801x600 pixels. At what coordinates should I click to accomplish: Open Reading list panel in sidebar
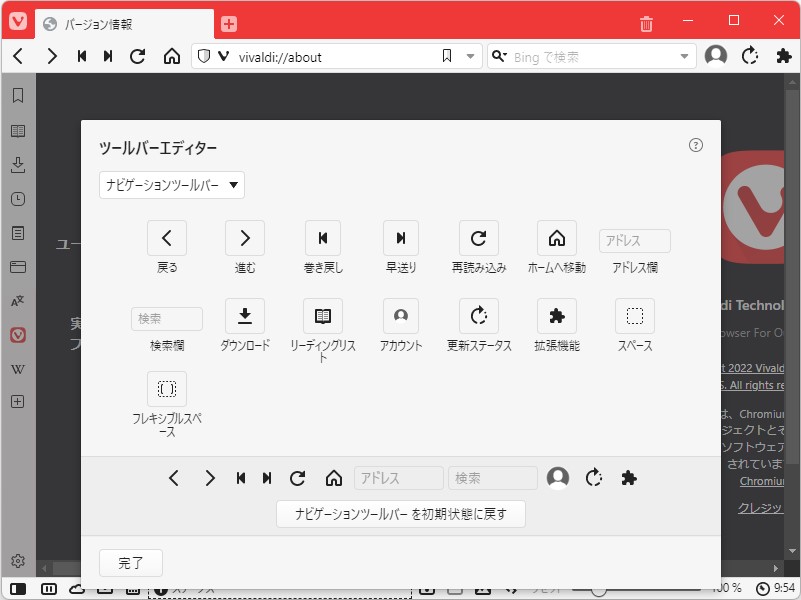coord(18,131)
